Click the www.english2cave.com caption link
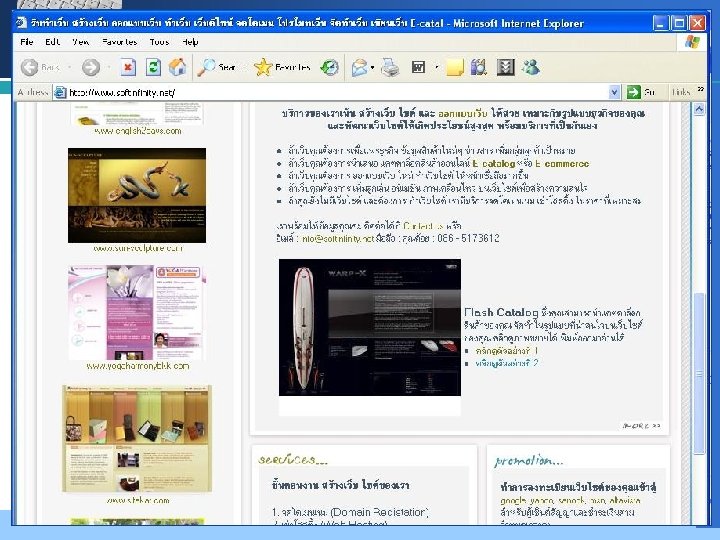The width and height of the screenshot is (720, 540). click(137, 131)
